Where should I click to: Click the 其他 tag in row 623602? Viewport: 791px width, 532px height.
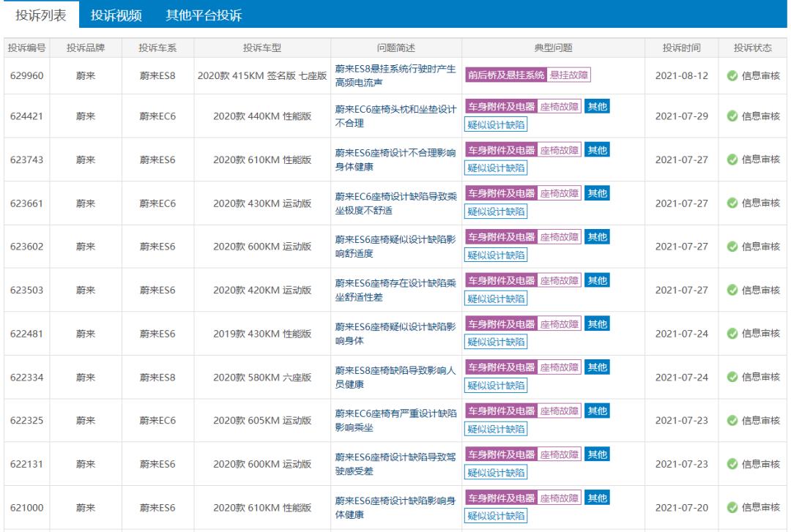click(598, 237)
